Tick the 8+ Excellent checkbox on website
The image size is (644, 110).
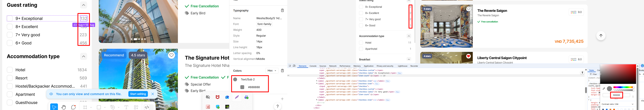coord(361,13)
